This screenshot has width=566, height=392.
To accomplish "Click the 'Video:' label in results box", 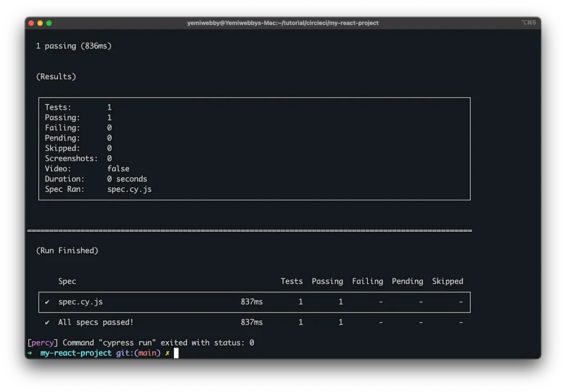I will pyautogui.click(x=58, y=169).
